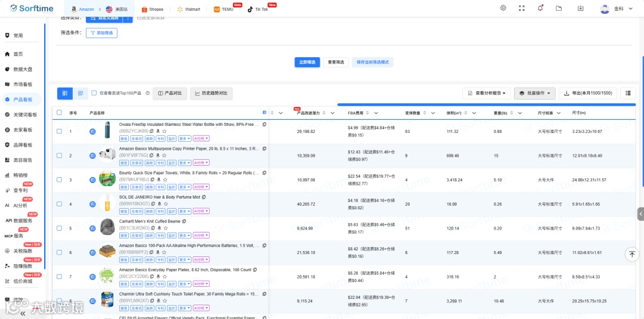This screenshot has width=644, height=319.
Task: Sort by 产品改进潜力 column
Action: 324,113
